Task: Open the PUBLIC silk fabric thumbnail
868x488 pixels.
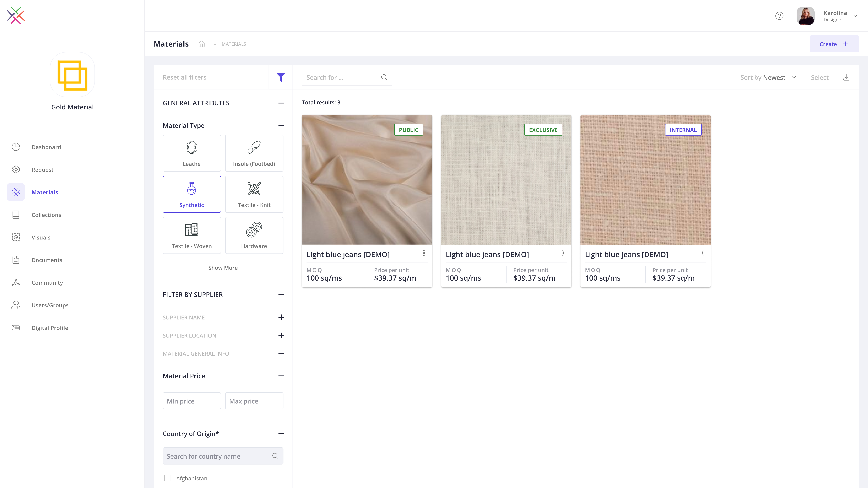Action: pyautogui.click(x=367, y=180)
